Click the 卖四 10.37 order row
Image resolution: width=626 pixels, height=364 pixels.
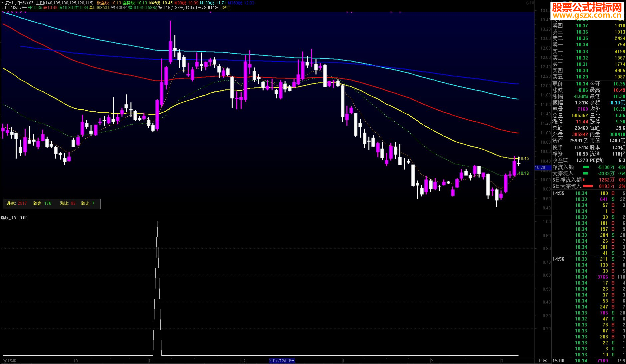pyautogui.click(x=589, y=26)
